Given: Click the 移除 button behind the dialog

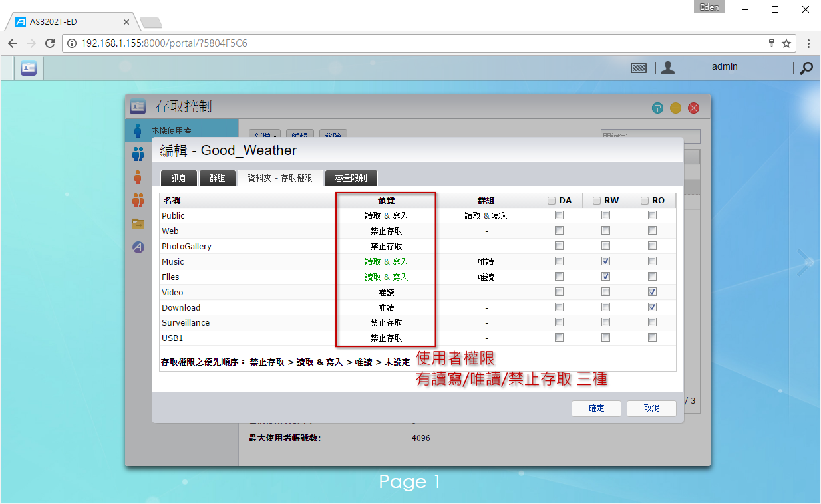Looking at the screenshot, I should [333, 134].
